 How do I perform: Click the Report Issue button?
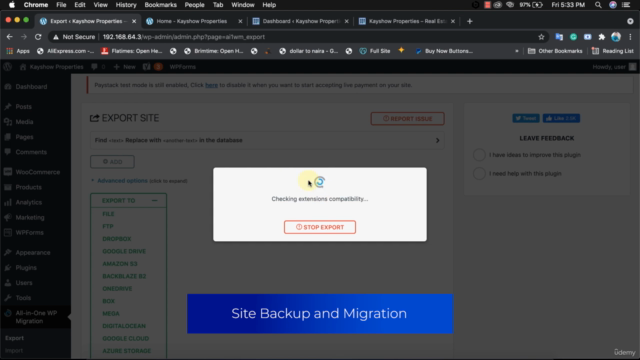pyautogui.click(x=407, y=118)
